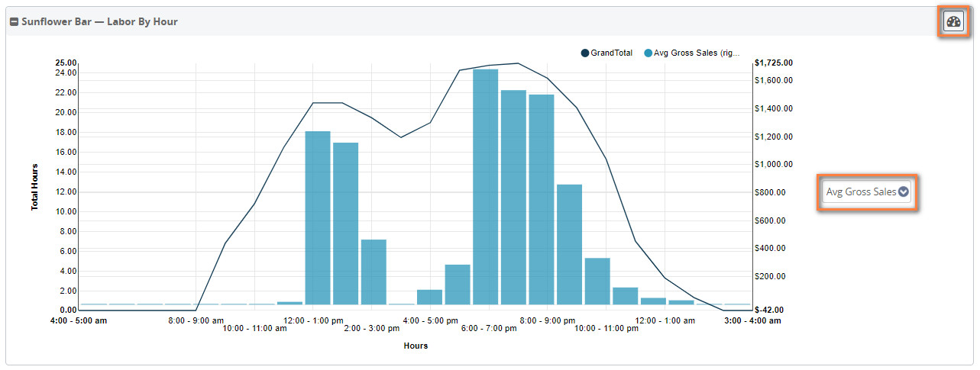Click the dark GrandTotal legend dot

pos(585,53)
